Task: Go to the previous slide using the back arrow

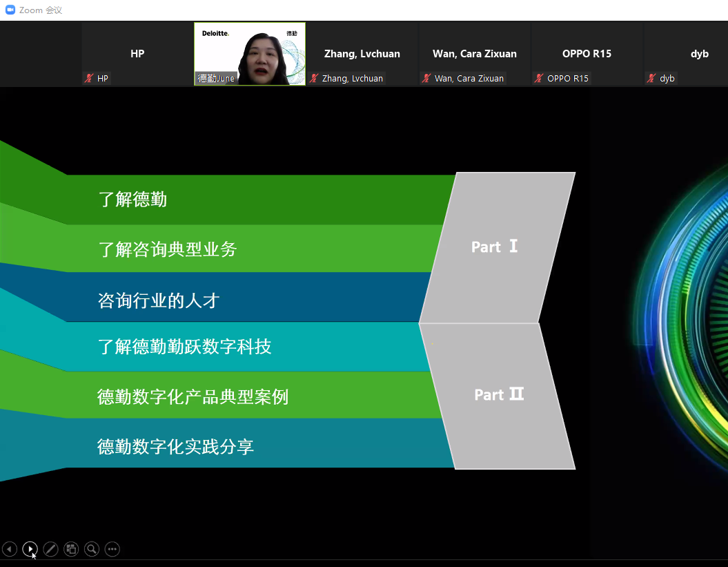Action: click(10, 549)
